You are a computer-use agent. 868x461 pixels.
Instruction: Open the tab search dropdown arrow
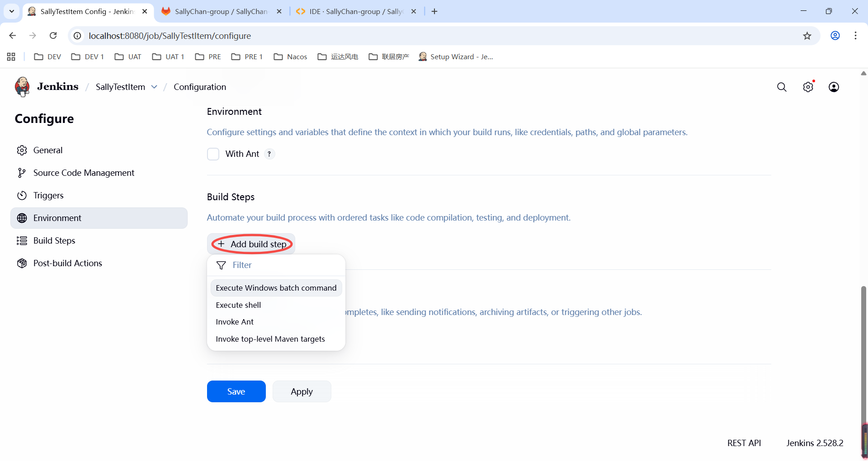pos(12,11)
